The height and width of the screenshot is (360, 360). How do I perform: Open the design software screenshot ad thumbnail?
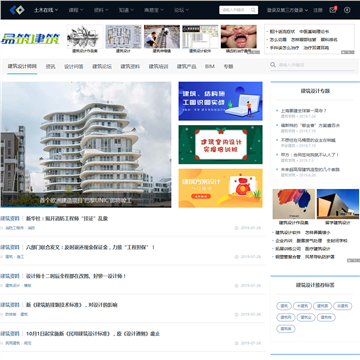point(200,37)
